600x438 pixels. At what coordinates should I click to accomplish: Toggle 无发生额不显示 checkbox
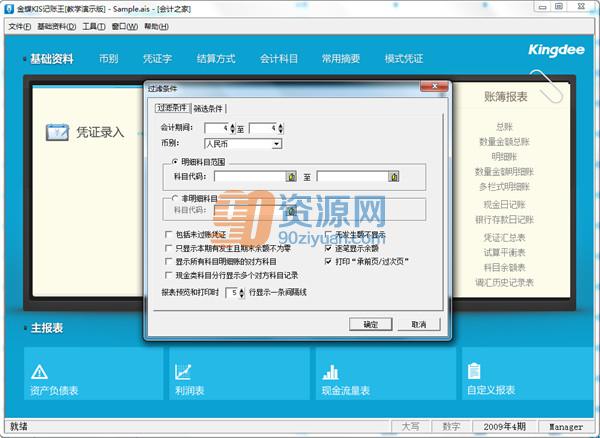coord(328,234)
